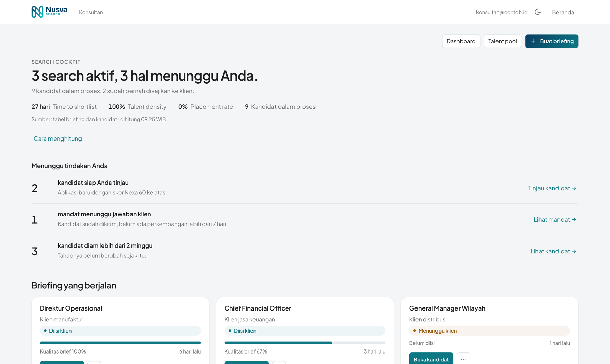Image resolution: width=610 pixels, height=364 pixels.
Task: Expand Cara menghitung explanation
Action: [58, 138]
